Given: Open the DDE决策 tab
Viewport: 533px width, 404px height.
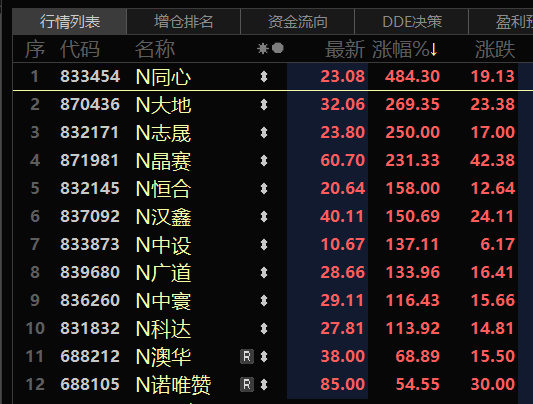Looking at the screenshot, I should (412, 21).
